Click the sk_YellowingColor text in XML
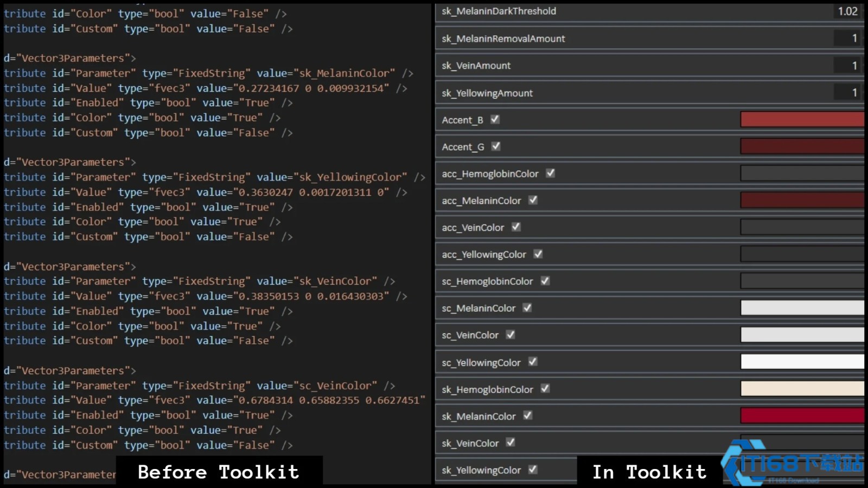 350,177
